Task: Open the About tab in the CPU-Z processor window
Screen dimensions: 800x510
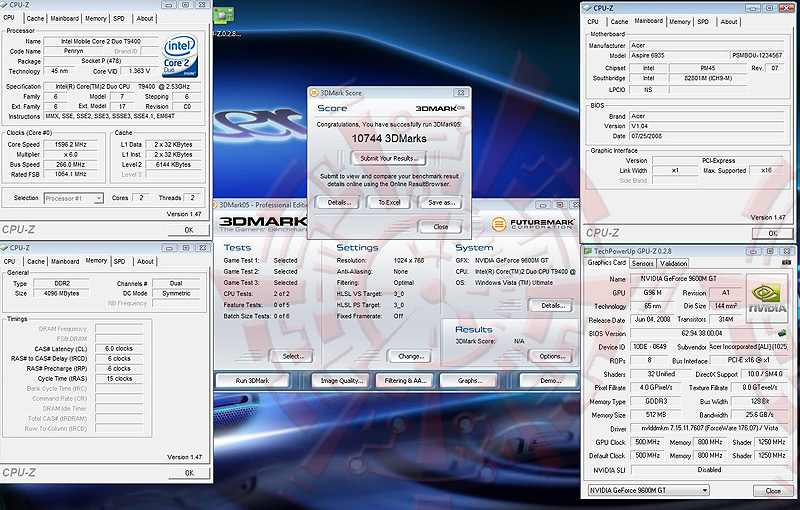Action: (x=145, y=18)
